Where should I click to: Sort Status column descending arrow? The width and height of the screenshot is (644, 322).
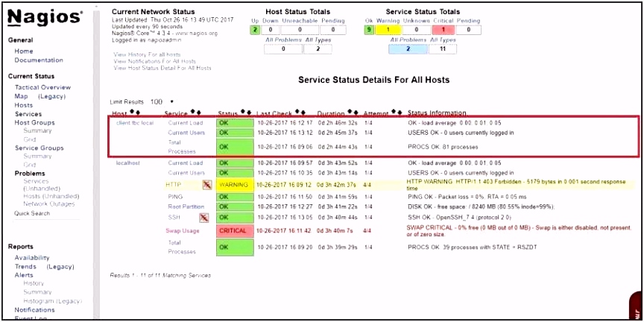248,112
